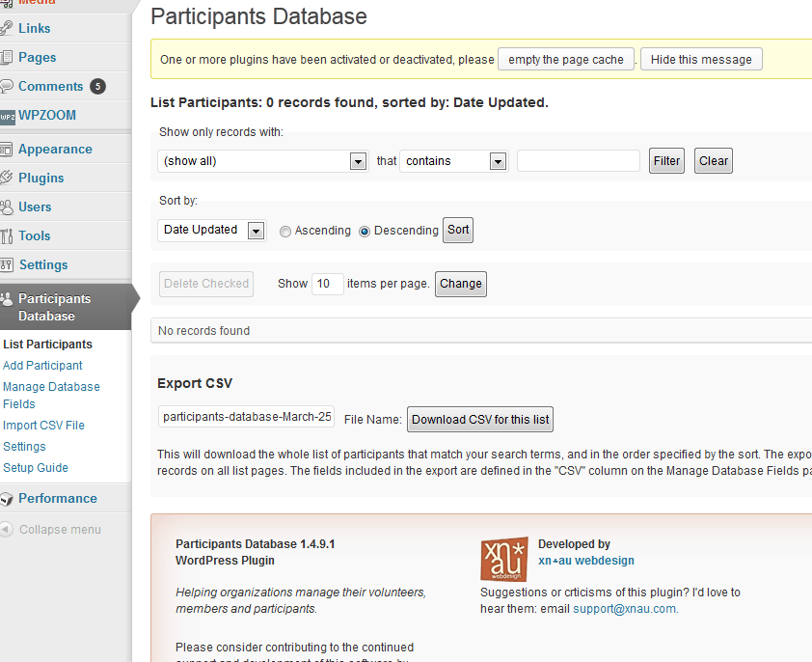Click the Pages icon in sidebar
812x662 pixels.
6,57
